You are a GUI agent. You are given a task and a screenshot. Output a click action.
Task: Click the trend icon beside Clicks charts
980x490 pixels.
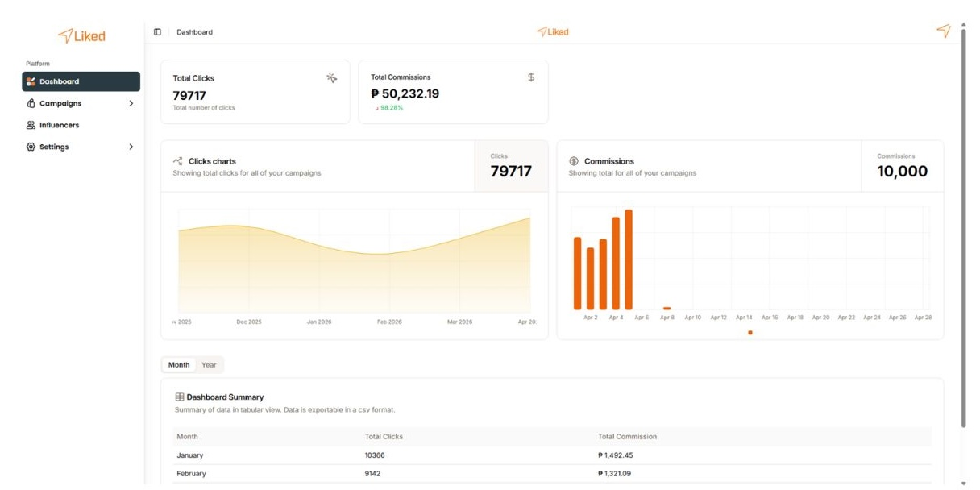coord(178,161)
